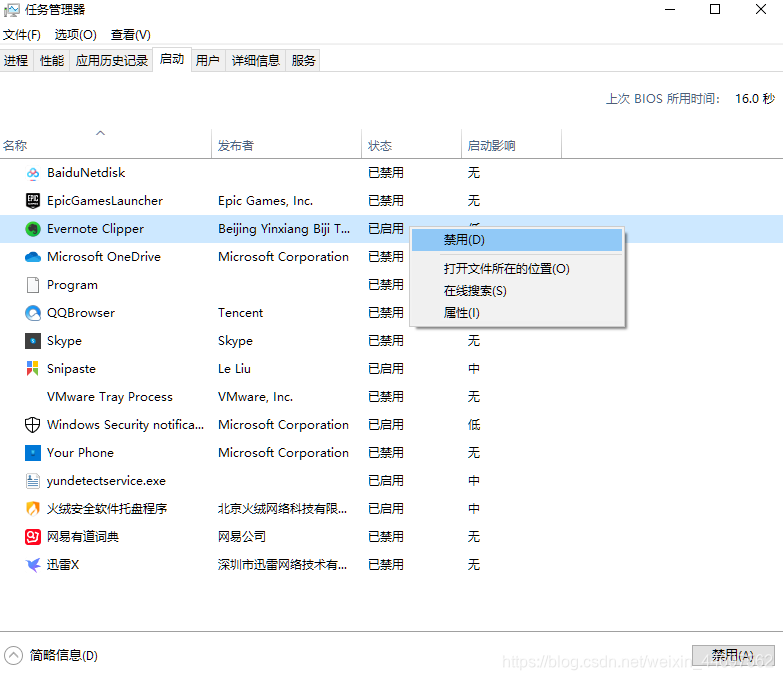Click the Task Manager title bar icon
This screenshot has height=680, width=783.
tap(11, 9)
